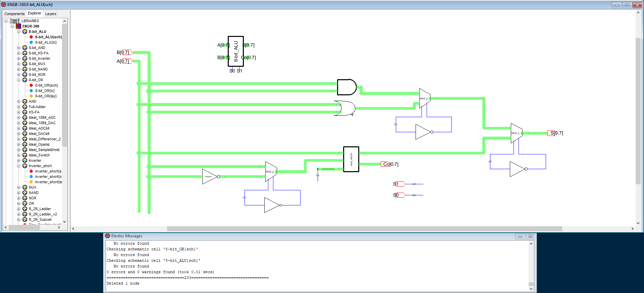Collapse the 8-bit_OR cell group

point(19,80)
